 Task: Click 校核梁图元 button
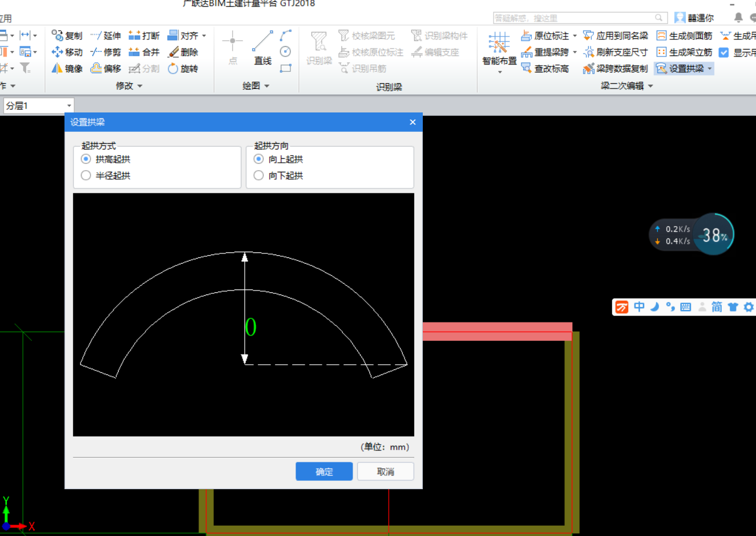(367, 35)
